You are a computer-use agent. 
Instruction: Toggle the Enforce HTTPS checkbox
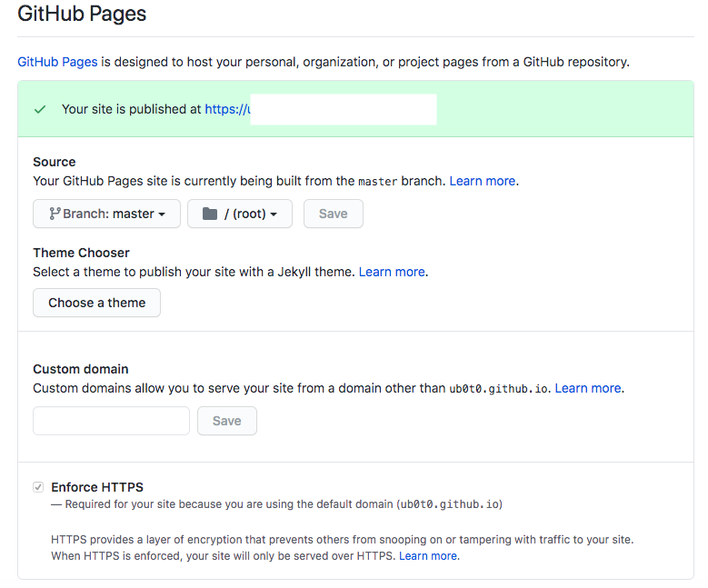click(38, 487)
